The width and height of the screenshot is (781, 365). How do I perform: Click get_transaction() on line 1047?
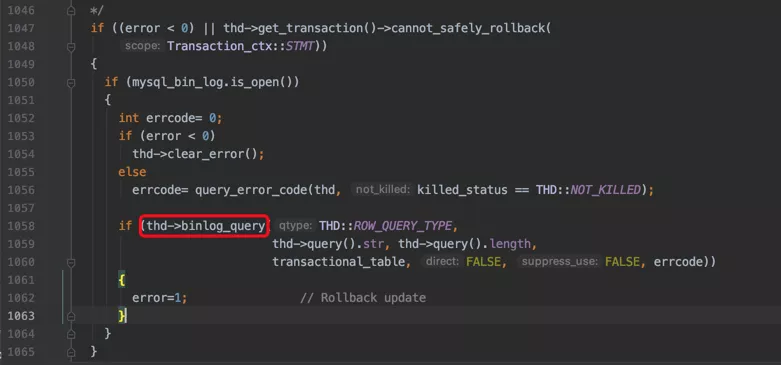click(x=317, y=28)
